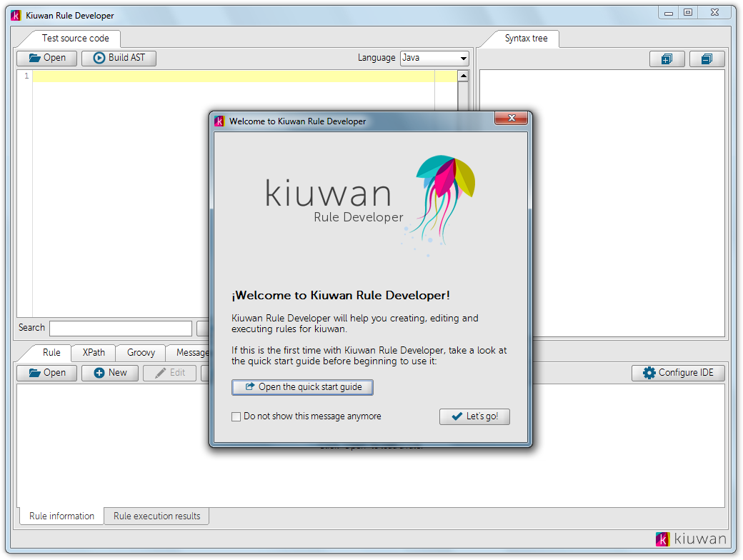Screen dimensions: 743x560
Task: Click the Kiuwan icon in Welcome dialog title
Action: click(219, 121)
